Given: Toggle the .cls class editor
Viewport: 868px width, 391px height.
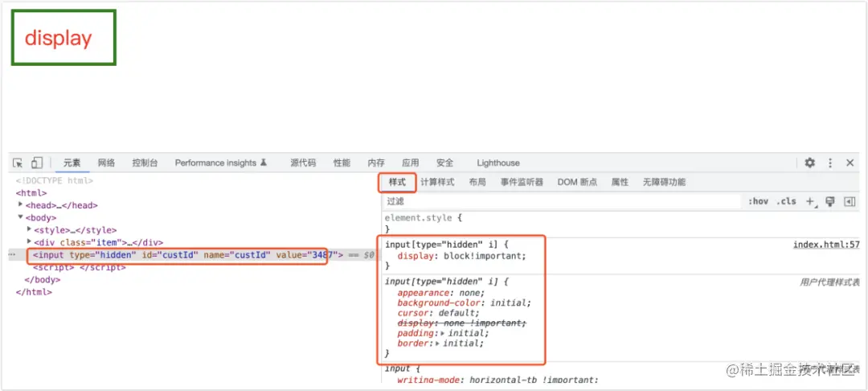Looking at the screenshot, I should pyautogui.click(x=786, y=202).
